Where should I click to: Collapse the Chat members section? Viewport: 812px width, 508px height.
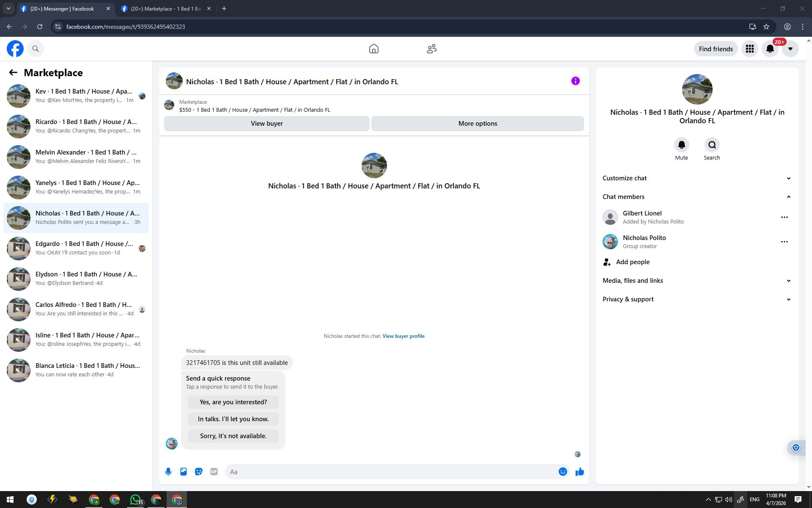697,197
